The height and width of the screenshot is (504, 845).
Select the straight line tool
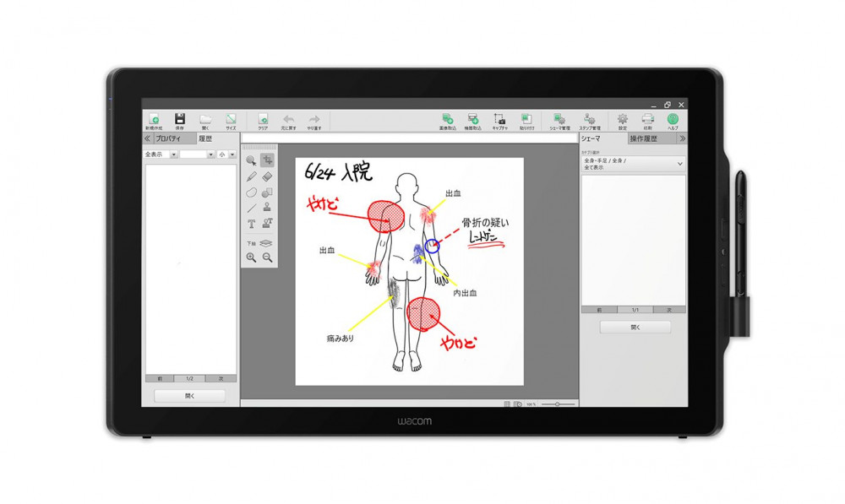pos(251,208)
